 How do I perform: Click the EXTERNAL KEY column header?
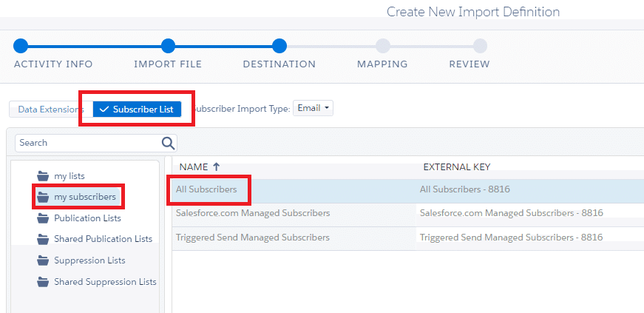457,166
